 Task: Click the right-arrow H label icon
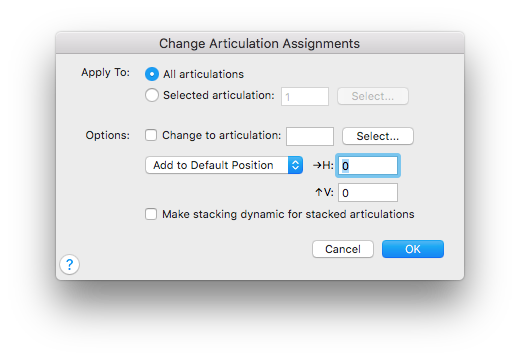pos(317,165)
